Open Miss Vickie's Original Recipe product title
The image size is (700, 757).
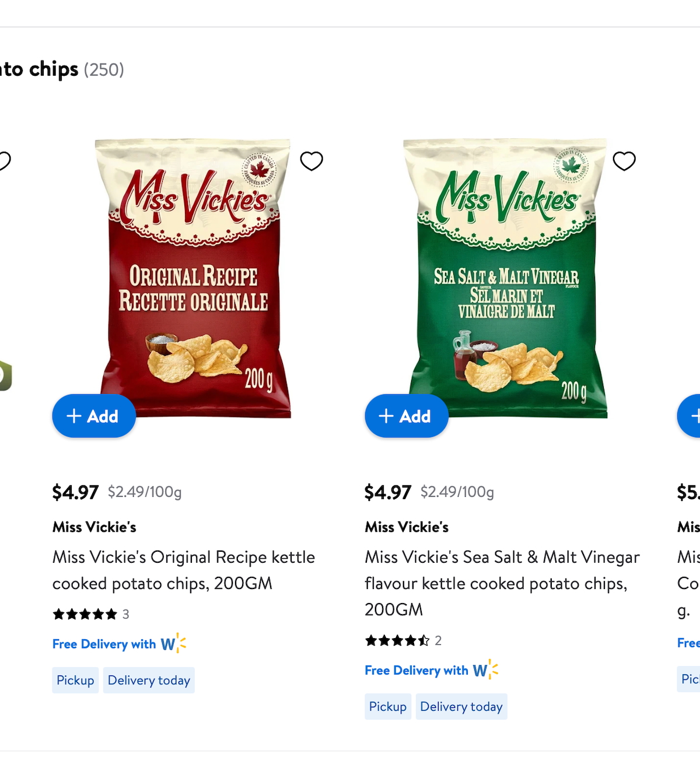coord(183,570)
